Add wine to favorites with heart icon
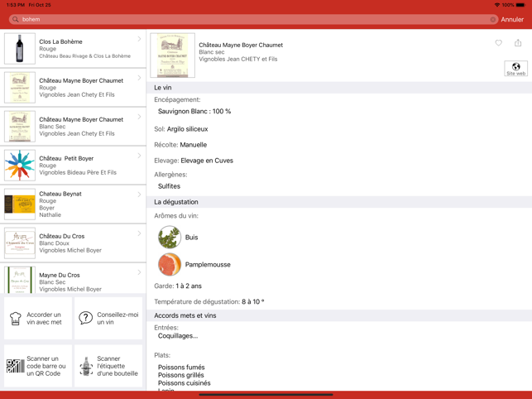532x399 pixels. pyautogui.click(x=498, y=43)
